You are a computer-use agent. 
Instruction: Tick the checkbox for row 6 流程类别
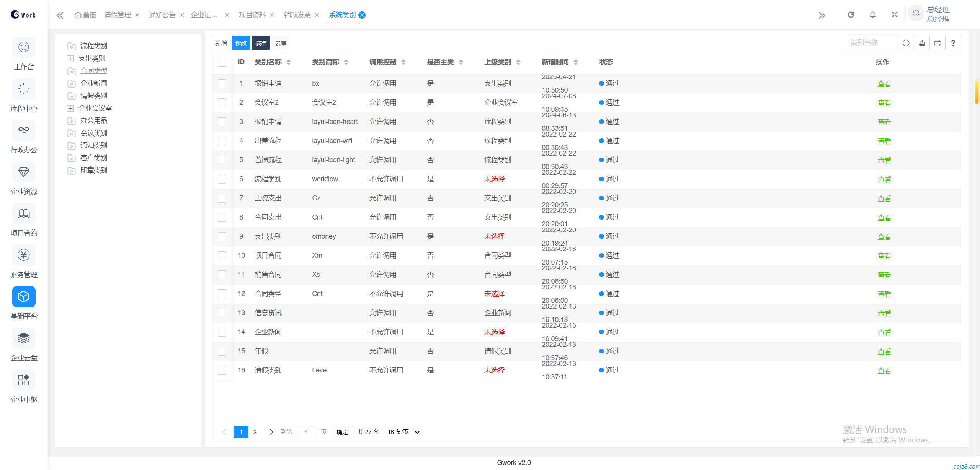click(222, 179)
